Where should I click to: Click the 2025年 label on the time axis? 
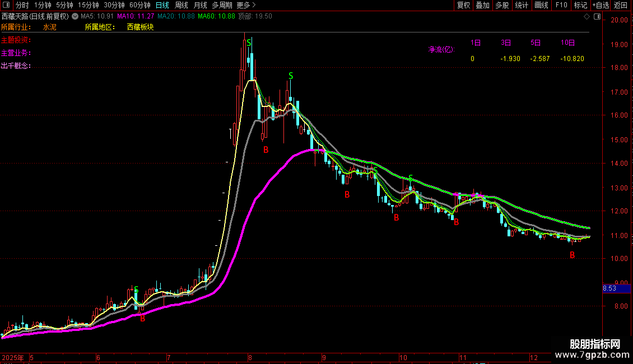point(13,357)
